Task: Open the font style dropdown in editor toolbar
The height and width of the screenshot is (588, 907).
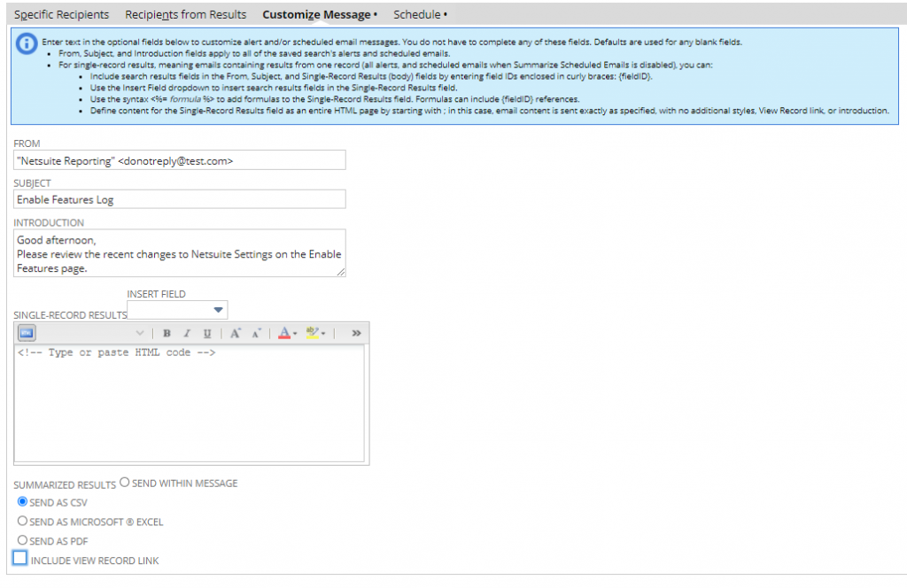Action: tap(139, 333)
